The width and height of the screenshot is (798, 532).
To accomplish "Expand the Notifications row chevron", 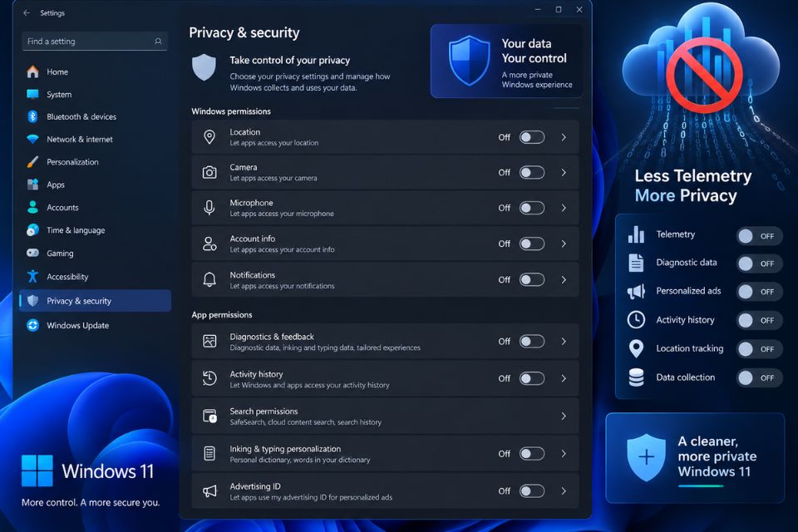I will point(564,279).
